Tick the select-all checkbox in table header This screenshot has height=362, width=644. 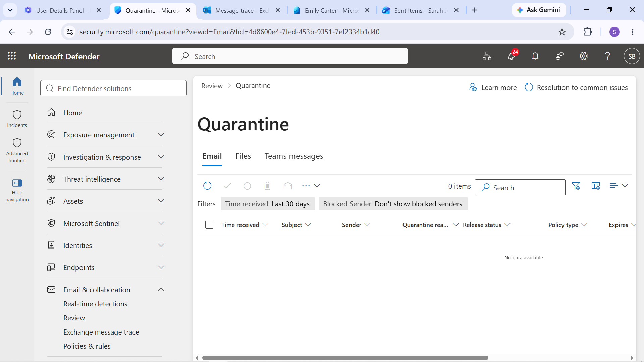point(209,225)
